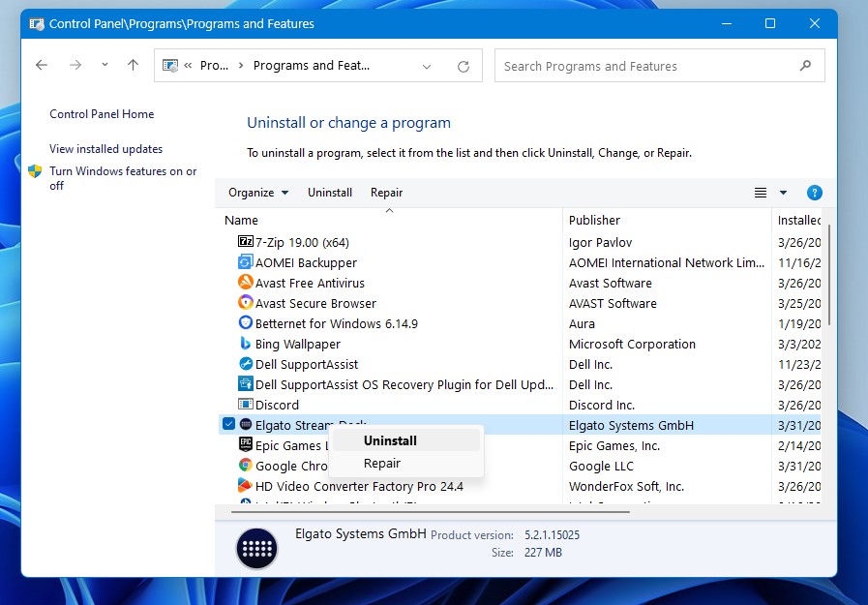This screenshot has height=605, width=868.
Task: Click the shield icon beside Turn Windows features
Action: (x=35, y=171)
